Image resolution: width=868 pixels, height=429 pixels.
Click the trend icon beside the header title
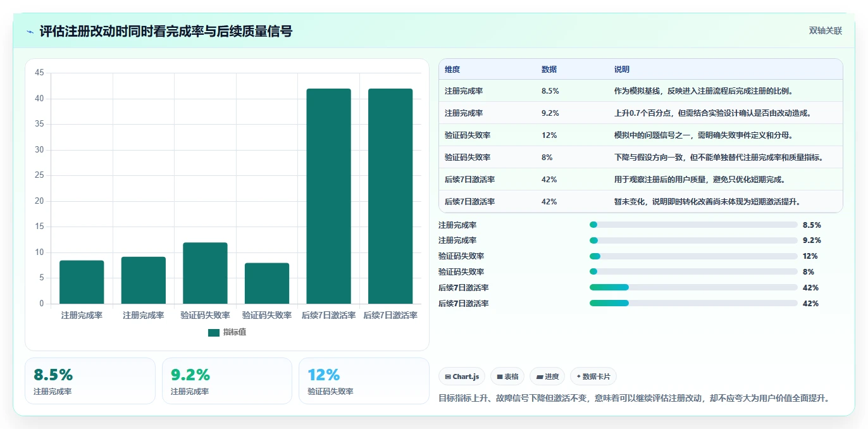coord(30,32)
